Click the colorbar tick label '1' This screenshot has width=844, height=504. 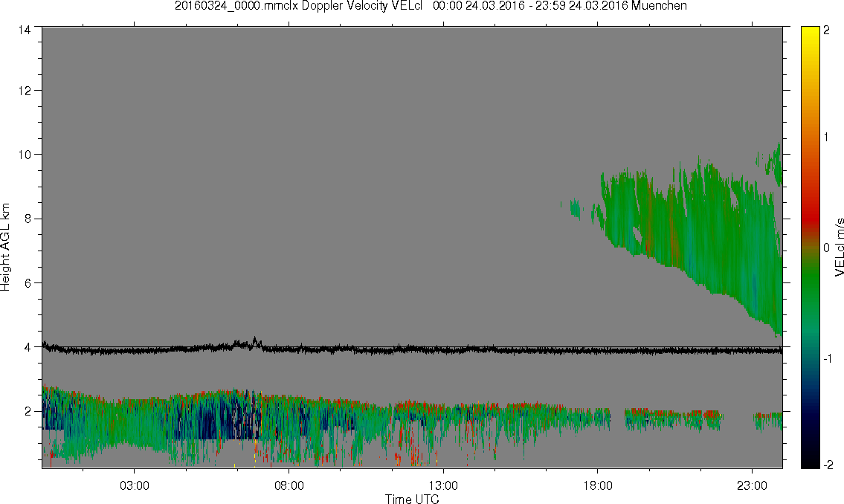click(826, 138)
